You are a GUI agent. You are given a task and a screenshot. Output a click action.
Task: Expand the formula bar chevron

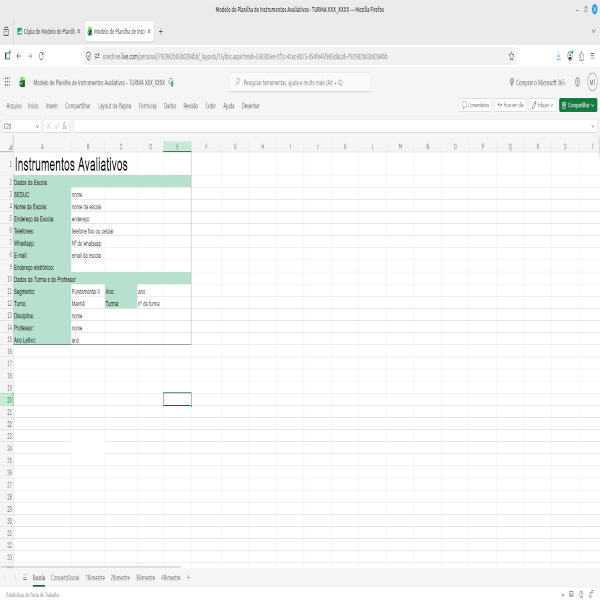[592, 126]
